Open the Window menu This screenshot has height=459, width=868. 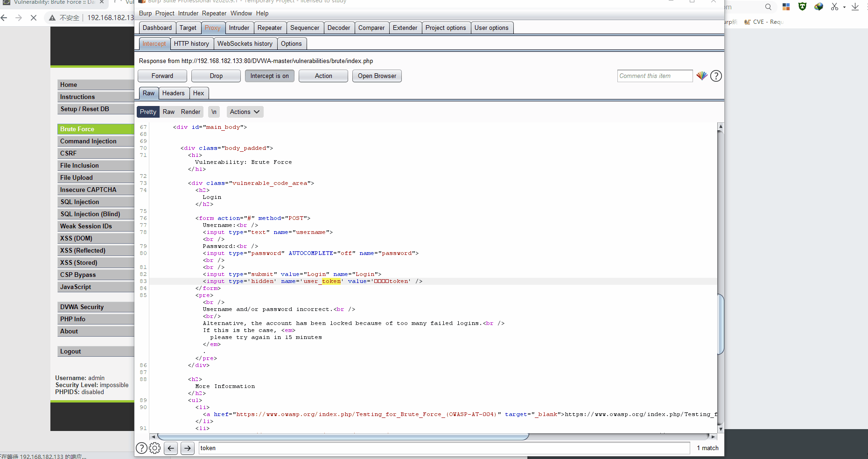click(241, 14)
